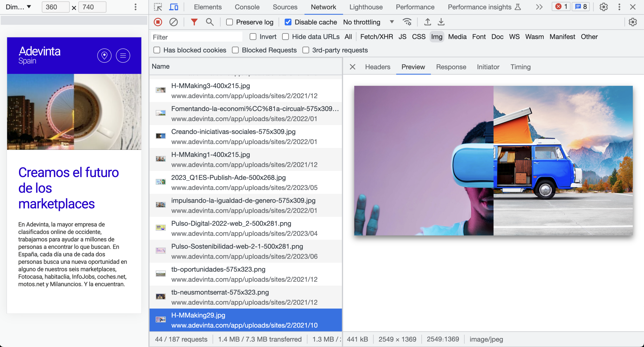The height and width of the screenshot is (347, 644).
Task: Toggle the network filter funnel icon
Action: tap(194, 22)
